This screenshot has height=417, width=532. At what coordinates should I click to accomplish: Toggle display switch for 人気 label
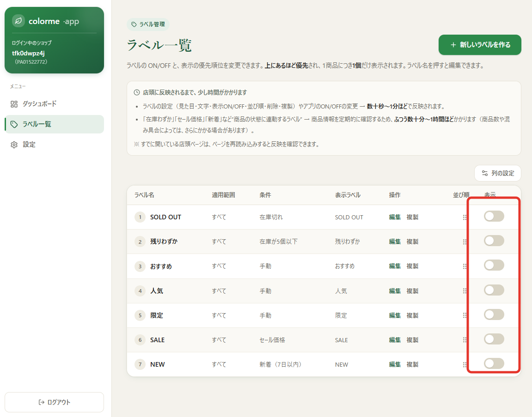coord(494,290)
